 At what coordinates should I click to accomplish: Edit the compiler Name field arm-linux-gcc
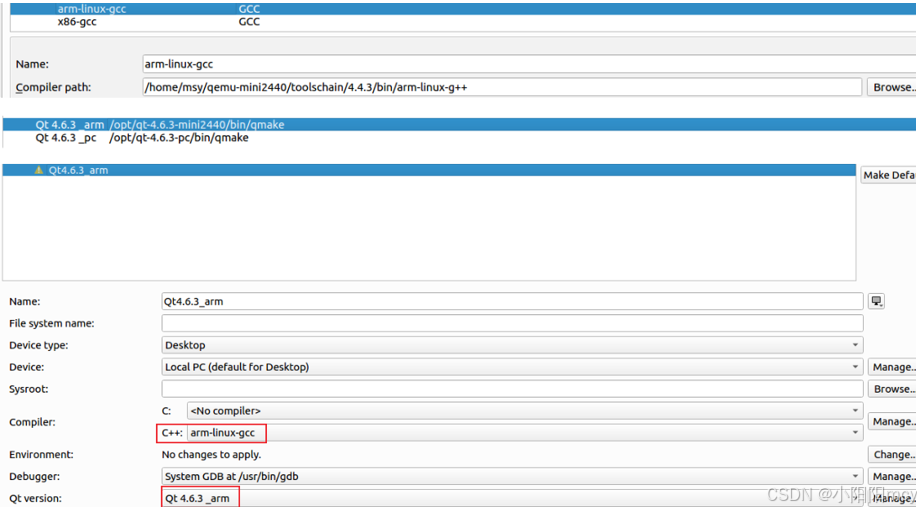click(x=529, y=64)
